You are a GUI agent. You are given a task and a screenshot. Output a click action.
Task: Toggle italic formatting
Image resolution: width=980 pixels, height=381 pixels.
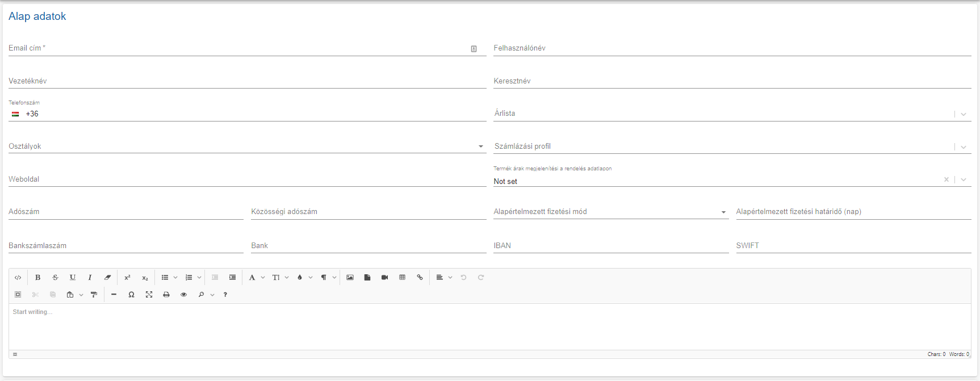[x=90, y=278]
